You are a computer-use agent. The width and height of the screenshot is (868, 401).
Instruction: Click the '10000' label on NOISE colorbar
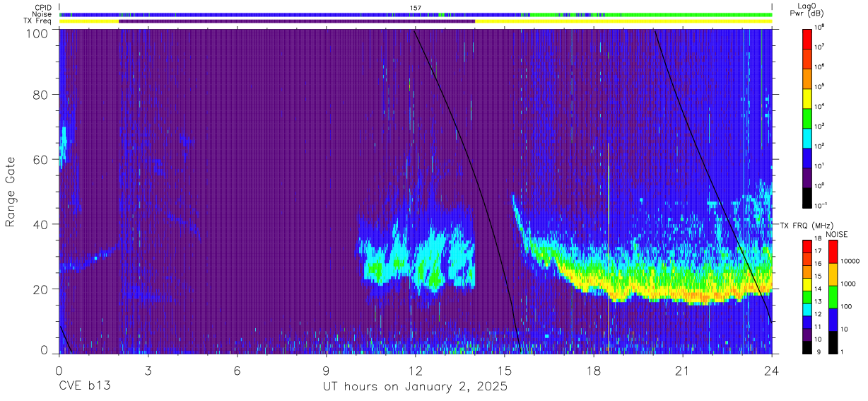pyautogui.click(x=850, y=262)
